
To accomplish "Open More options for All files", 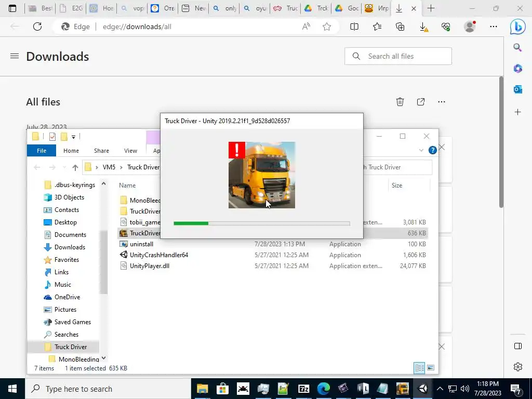I will click(x=442, y=102).
